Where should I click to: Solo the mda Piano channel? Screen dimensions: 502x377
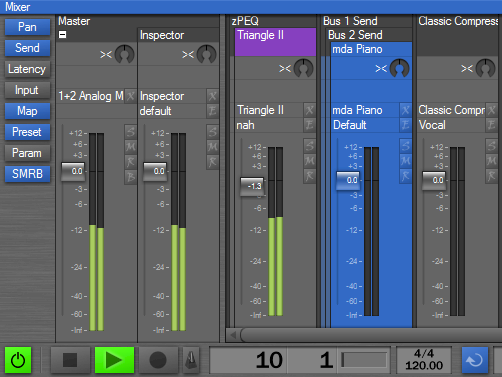(x=405, y=146)
